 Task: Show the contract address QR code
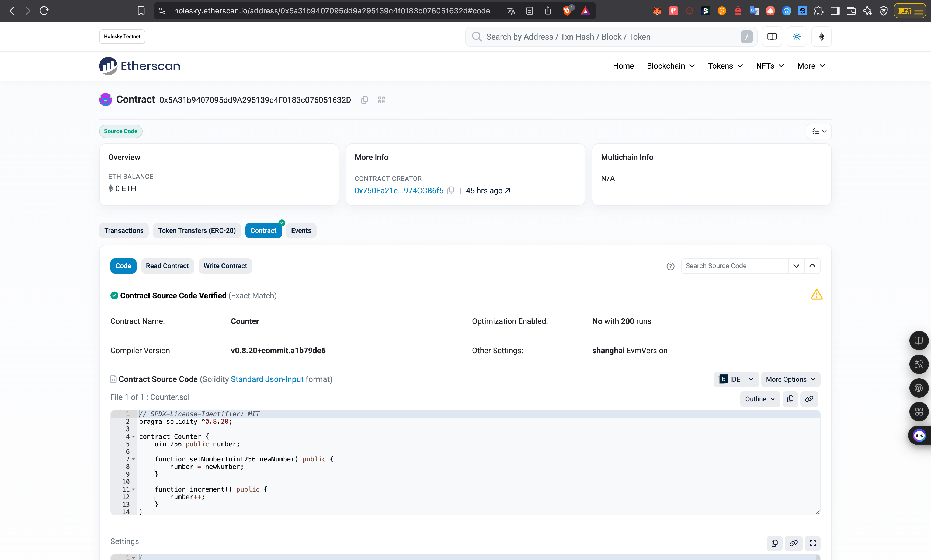pyautogui.click(x=381, y=100)
